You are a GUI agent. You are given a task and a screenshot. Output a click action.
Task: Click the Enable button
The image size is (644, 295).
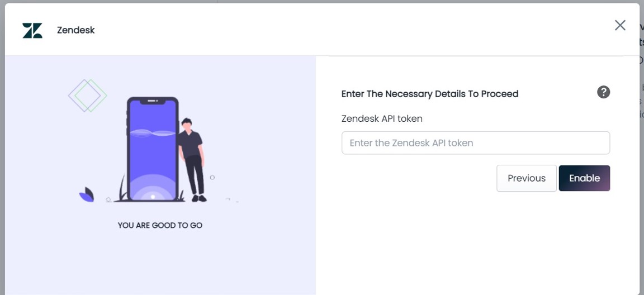584,178
